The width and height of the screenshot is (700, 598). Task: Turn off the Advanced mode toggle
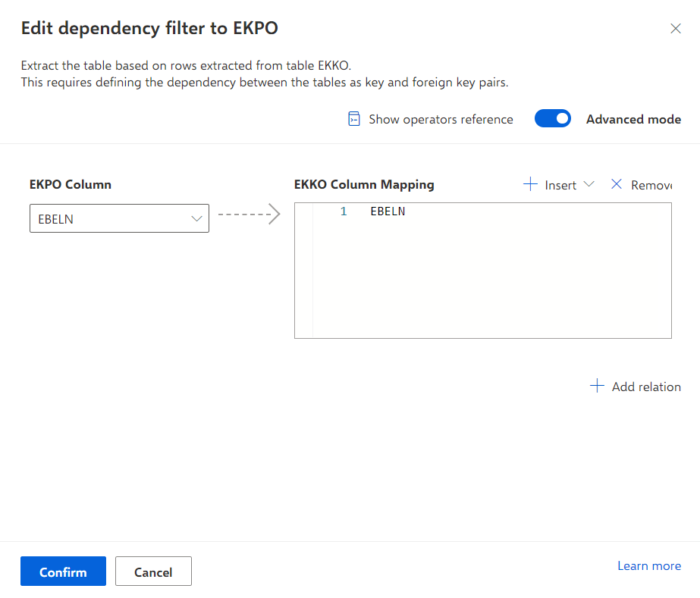tap(553, 119)
